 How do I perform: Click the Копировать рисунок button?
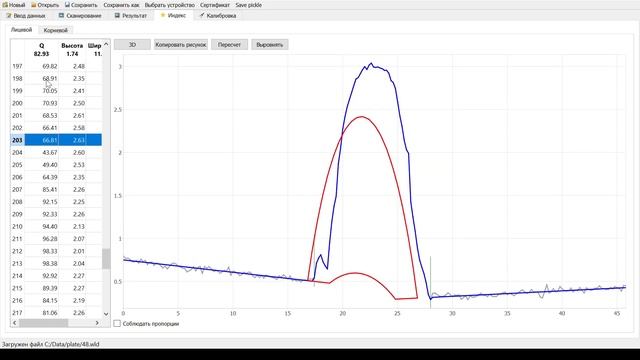tap(181, 44)
